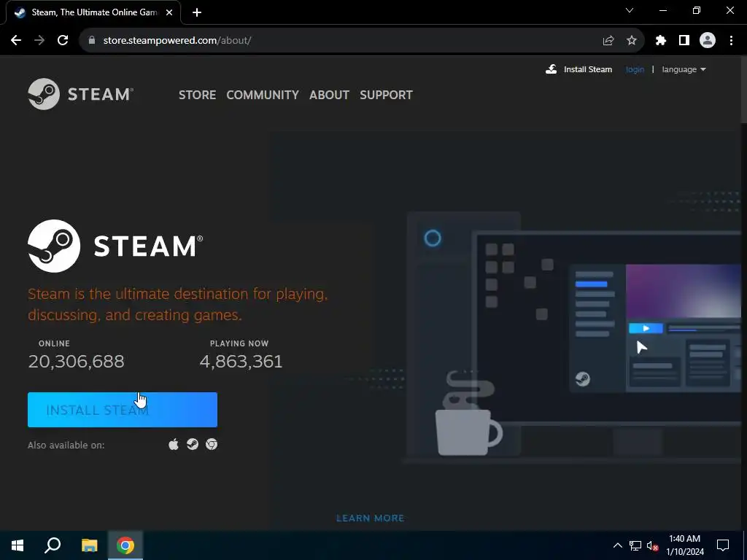Share this page icon in address bar
This screenshot has height=560, width=747.
pyautogui.click(x=608, y=41)
